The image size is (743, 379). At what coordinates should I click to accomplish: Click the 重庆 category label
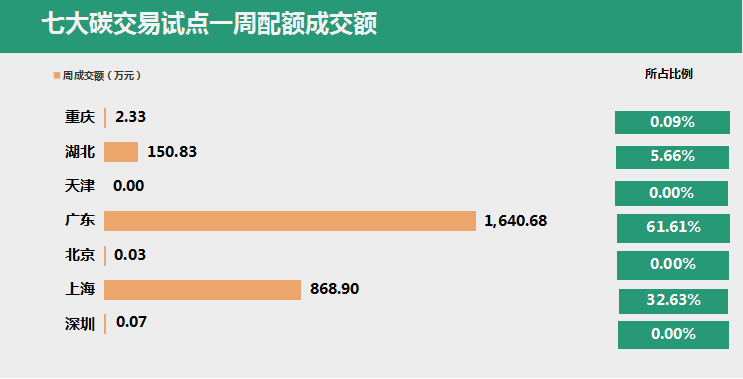pyautogui.click(x=80, y=117)
